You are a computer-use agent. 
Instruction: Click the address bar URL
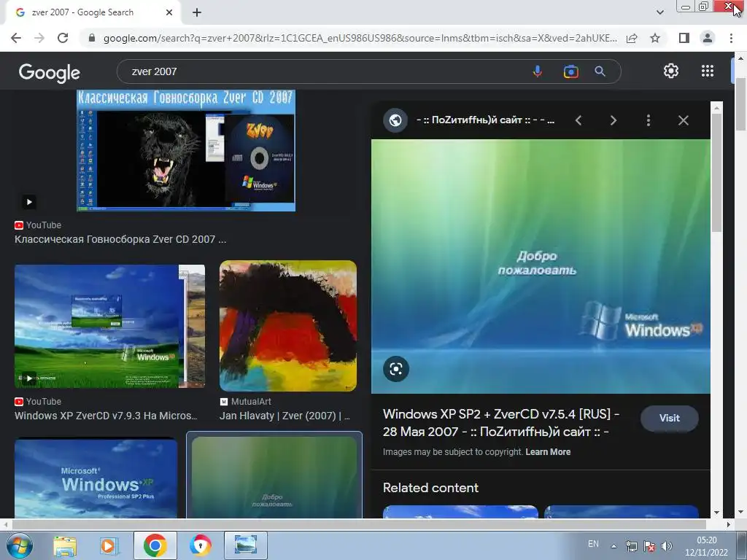(x=360, y=38)
